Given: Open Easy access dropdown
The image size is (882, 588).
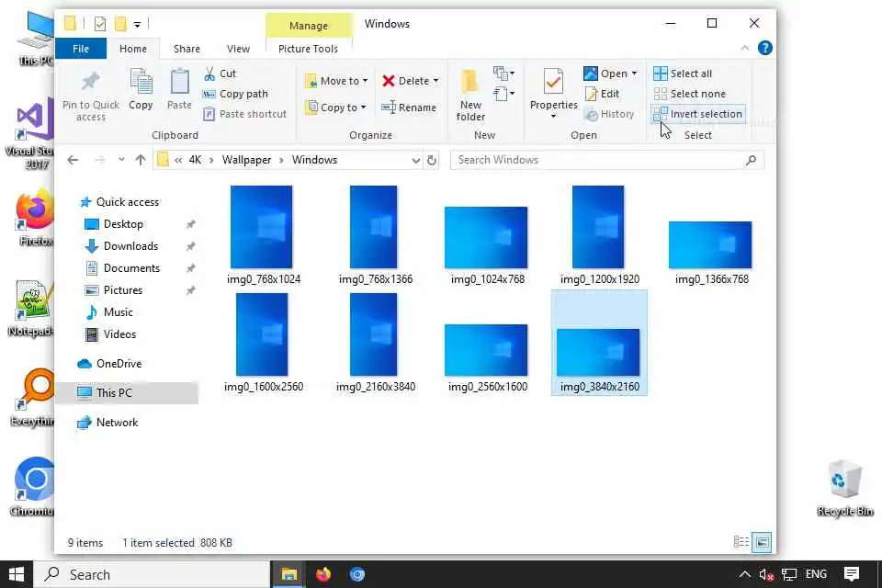Looking at the screenshot, I should (503, 94).
